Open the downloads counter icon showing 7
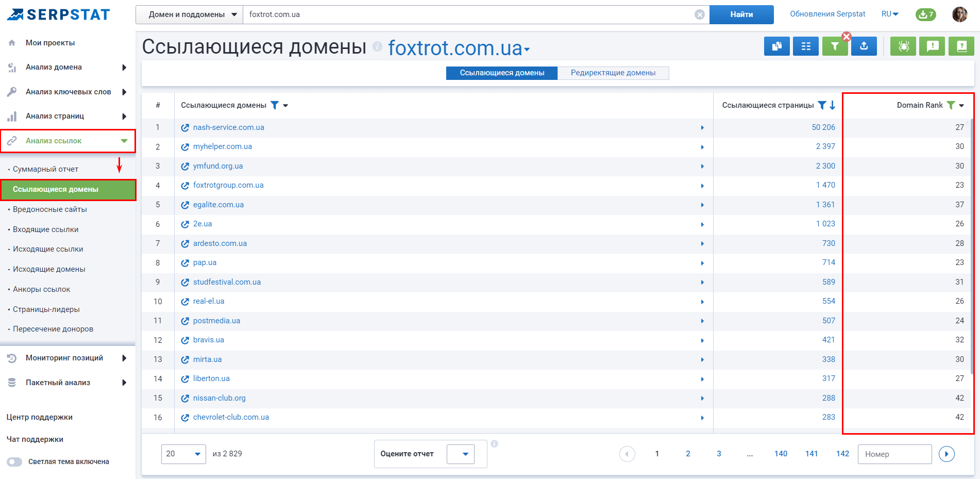Image resolution: width=980 pixels, height=479 pixels. click(926, 14)
